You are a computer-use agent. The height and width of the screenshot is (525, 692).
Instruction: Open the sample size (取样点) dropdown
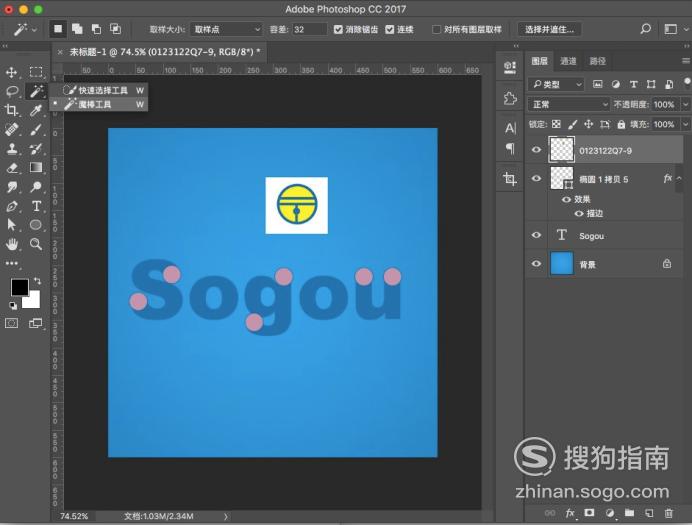(x=227, y=30)
